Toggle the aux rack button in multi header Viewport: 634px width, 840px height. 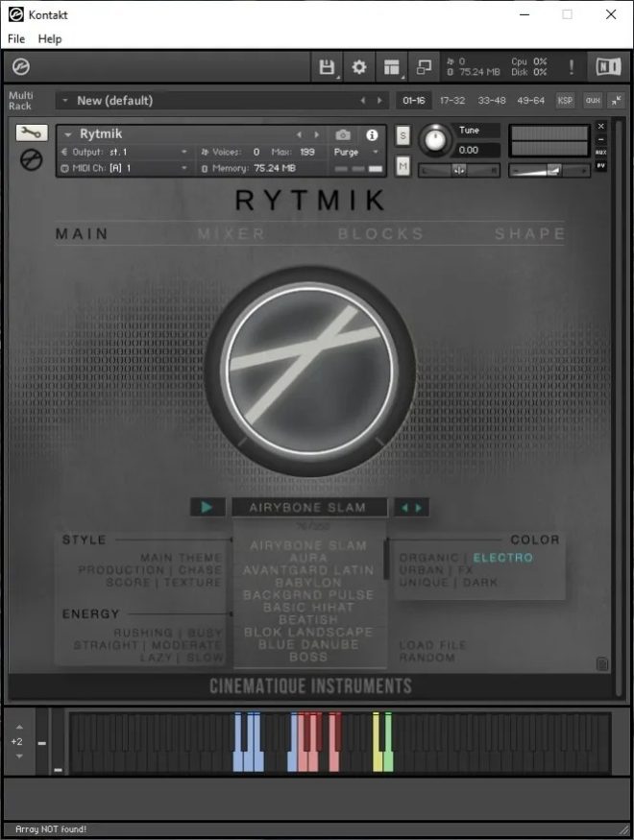pos(593,100)
